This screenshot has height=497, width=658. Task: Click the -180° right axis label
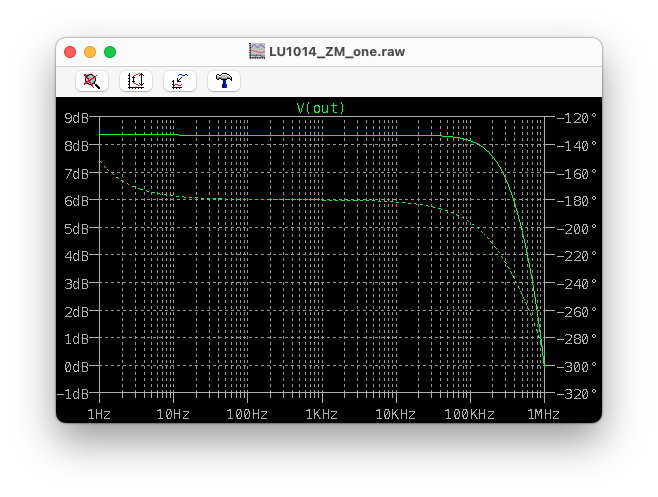point(577,201)
